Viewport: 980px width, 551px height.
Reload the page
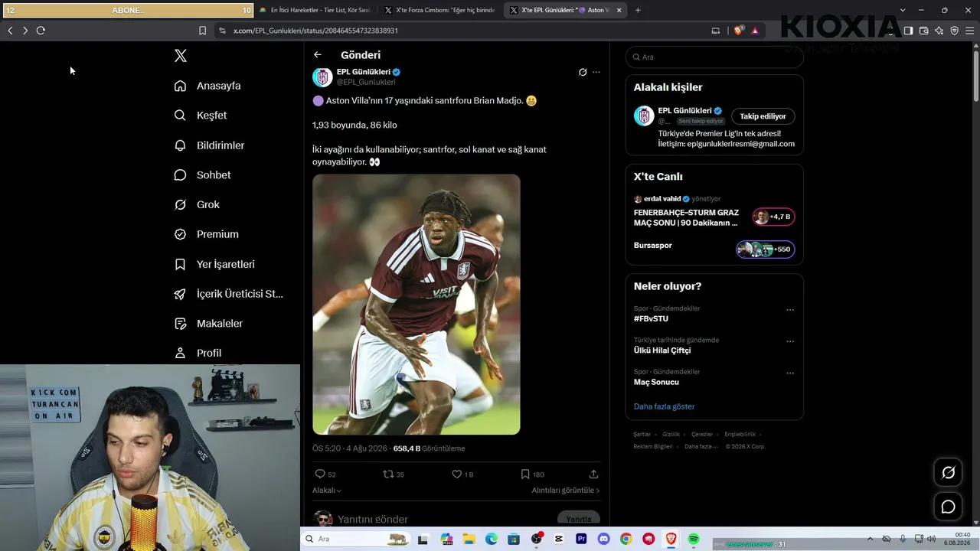[x=41, y=31]
